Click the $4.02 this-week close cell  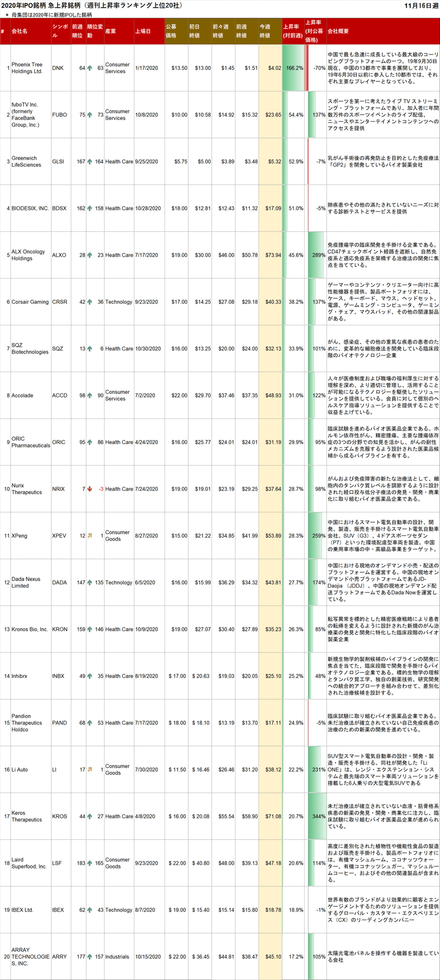pos(270,68)
